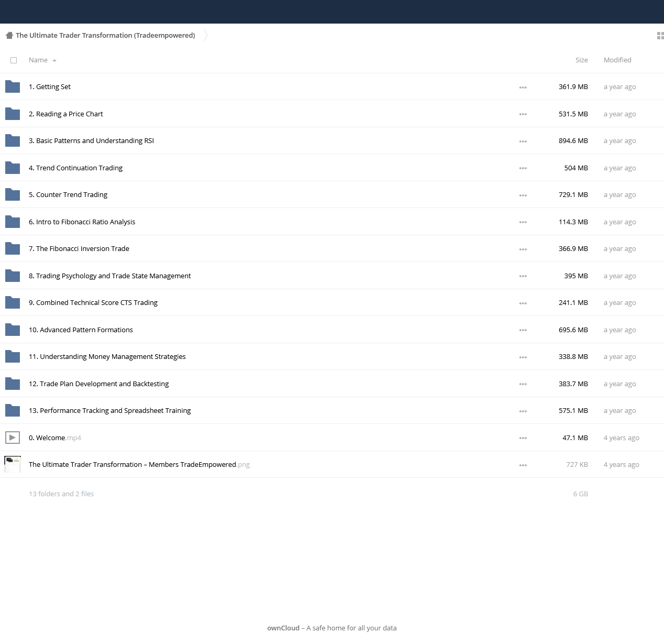Click the folder icon for 7. The Fibonacci Inversion Trade
The height and width of the screenshot is (644, 664).
coord(13,248)
